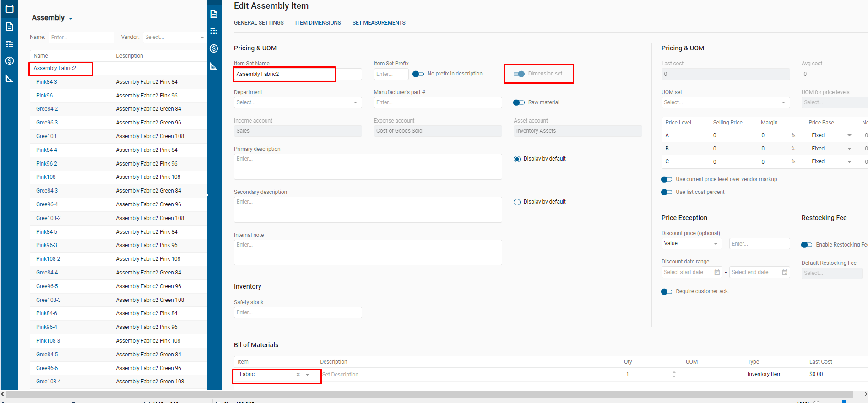Select Display by default for secondary description
The image size is (868, 403).
click(517, 202)
